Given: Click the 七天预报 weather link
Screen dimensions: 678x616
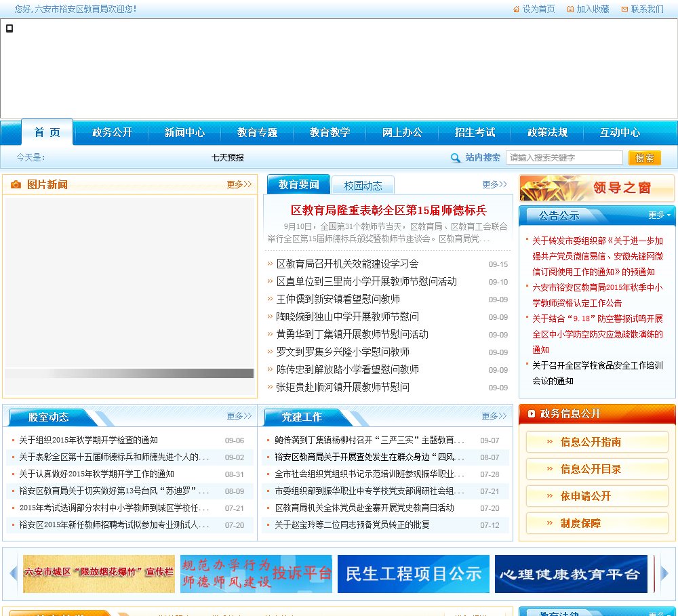Looking at the screenshot, I should [x=227, y=158].
